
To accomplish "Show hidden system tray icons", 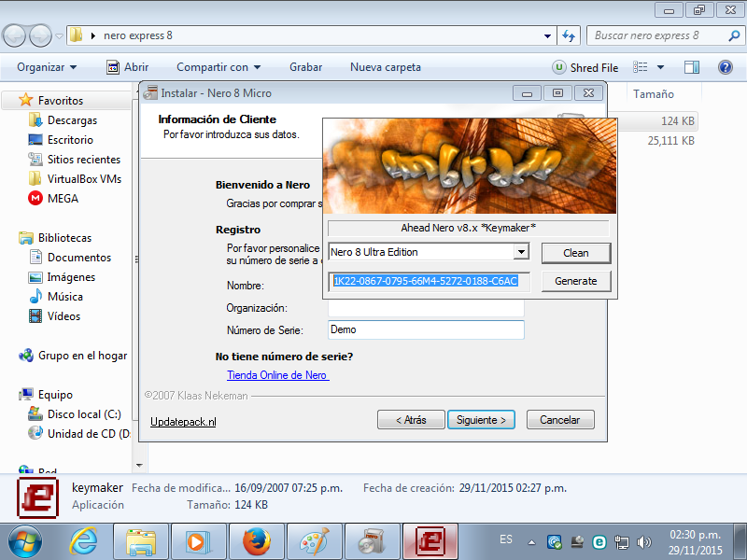I will [531, 542].
